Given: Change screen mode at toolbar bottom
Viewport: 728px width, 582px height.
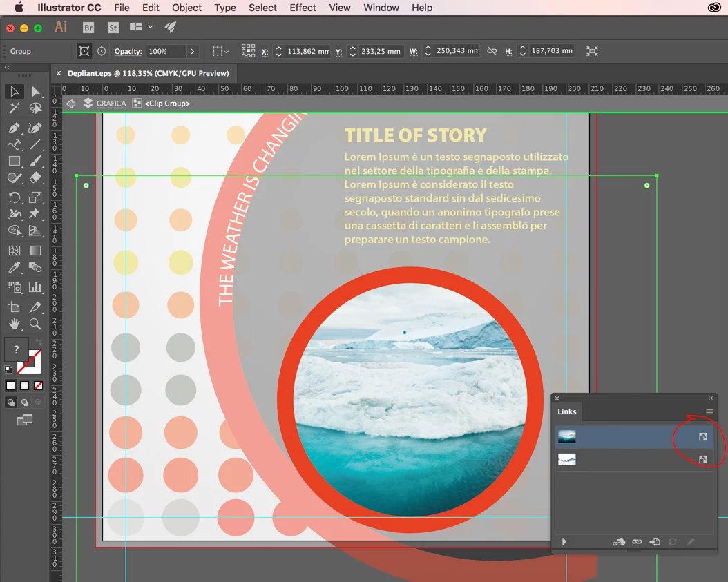Looking at the screenshot, I should click(x=25, y=420).
